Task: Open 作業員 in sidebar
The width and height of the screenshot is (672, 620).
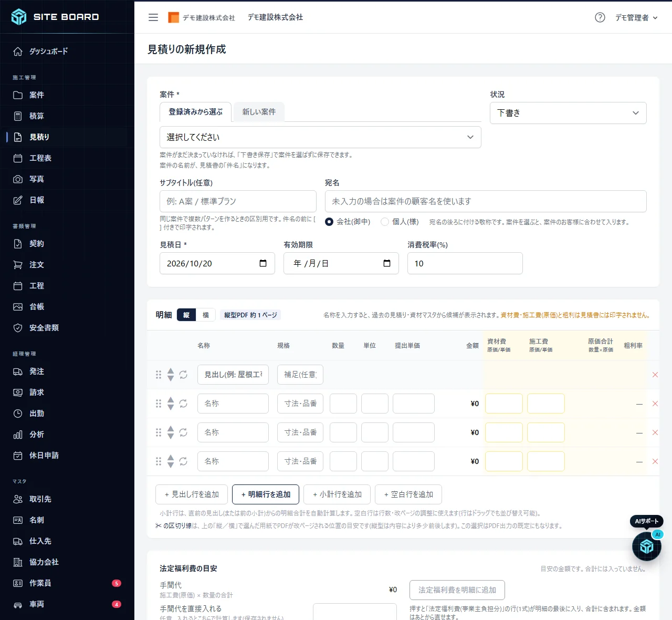Action: [67, 583]
